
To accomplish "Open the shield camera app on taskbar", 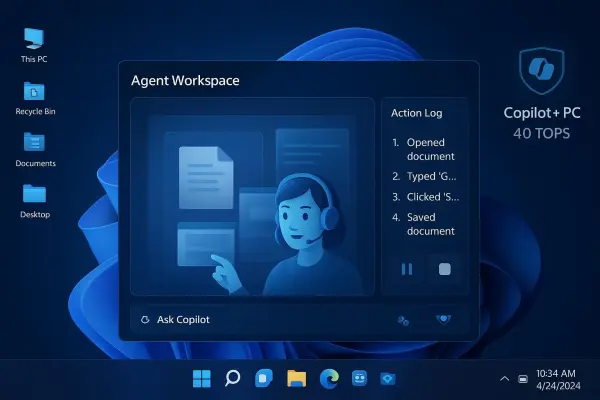I will 388,379.
